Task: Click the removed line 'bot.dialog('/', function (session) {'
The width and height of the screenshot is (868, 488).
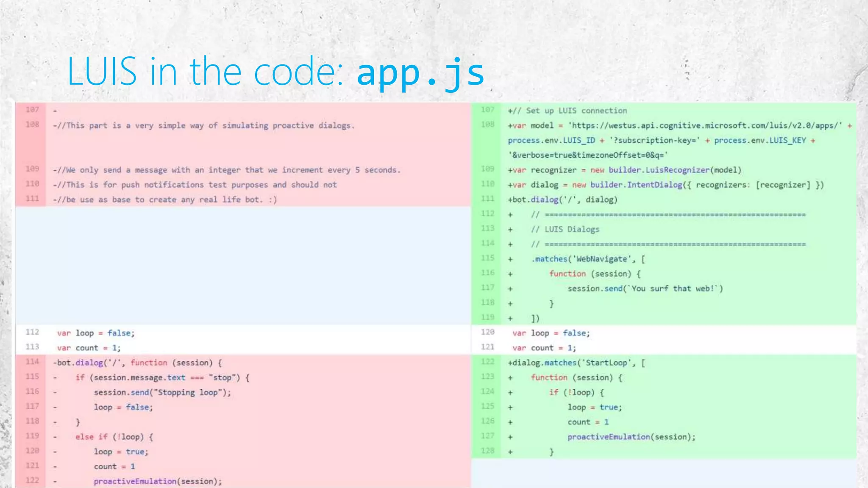Action: coord(137,363)
